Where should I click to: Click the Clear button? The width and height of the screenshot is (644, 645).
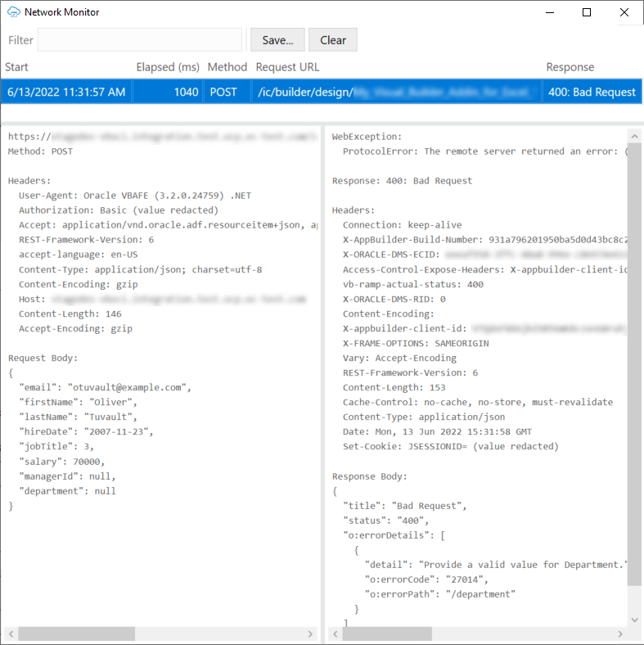(x=333, y=40)
